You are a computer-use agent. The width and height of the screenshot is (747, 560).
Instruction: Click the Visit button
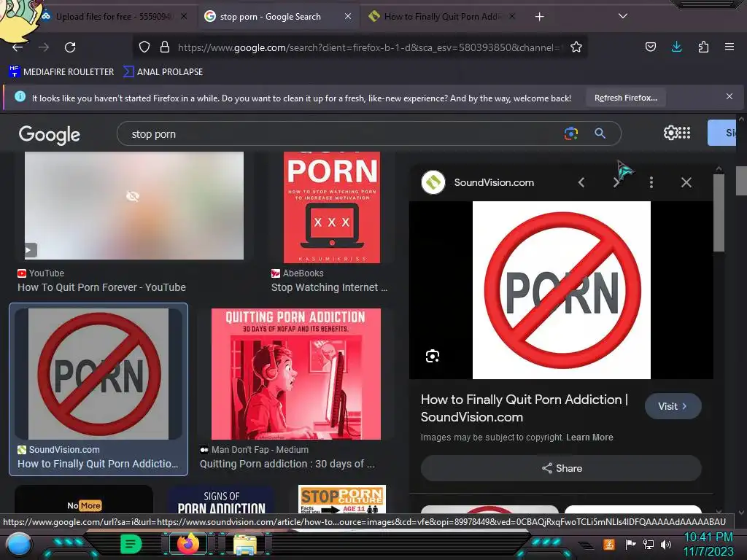pos(673,406)
